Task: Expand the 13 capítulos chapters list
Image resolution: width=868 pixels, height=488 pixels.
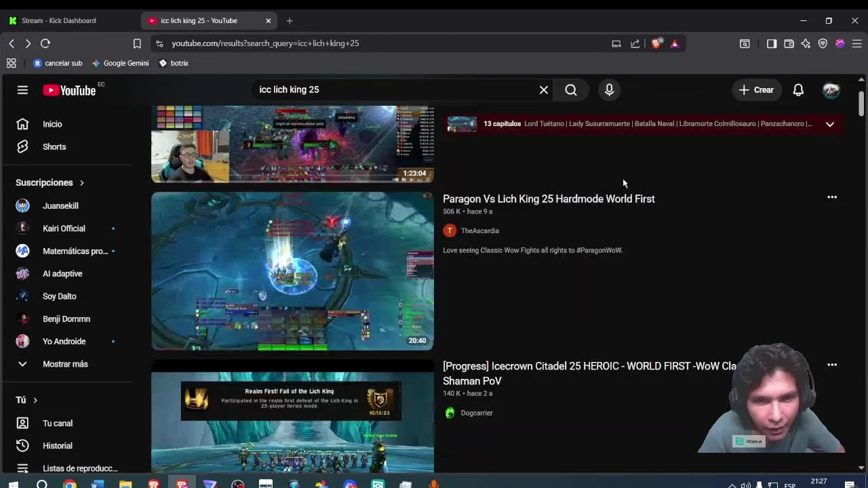Action: tap(830, 124)
